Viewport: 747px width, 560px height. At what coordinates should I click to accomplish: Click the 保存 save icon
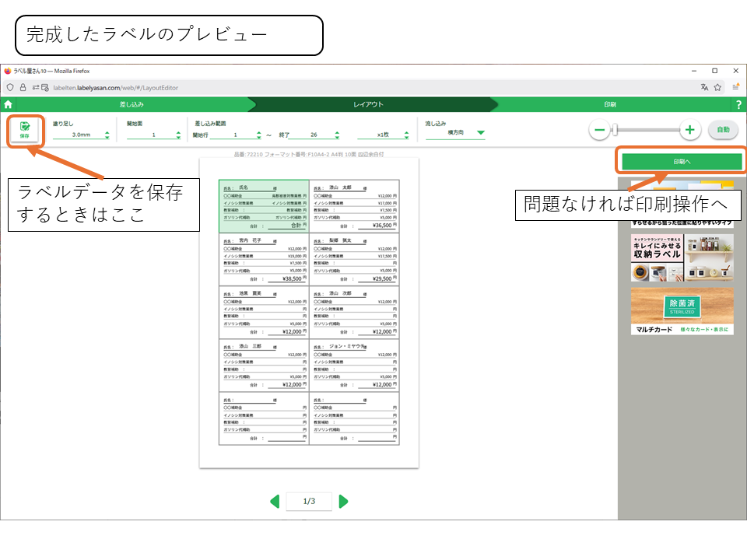tap(25, 129)
